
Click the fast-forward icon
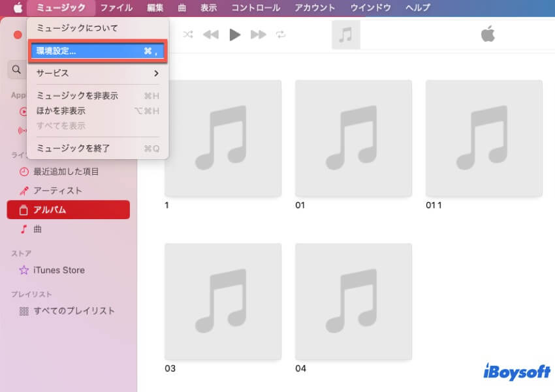coord(257,35)
